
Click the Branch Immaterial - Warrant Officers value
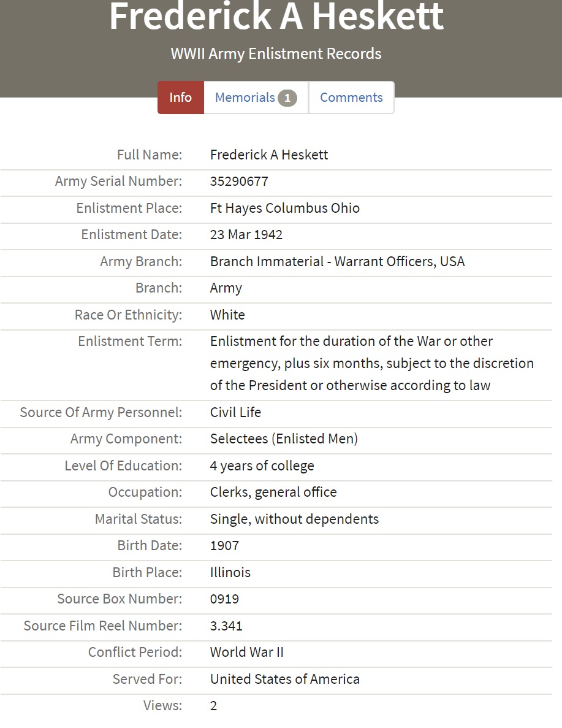[337, 261]
